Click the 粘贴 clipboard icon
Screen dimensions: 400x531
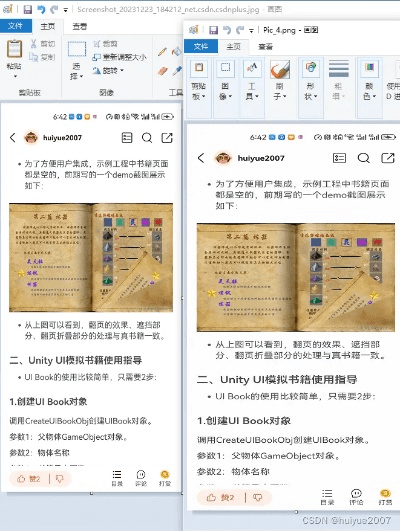(x=14, y=48)
